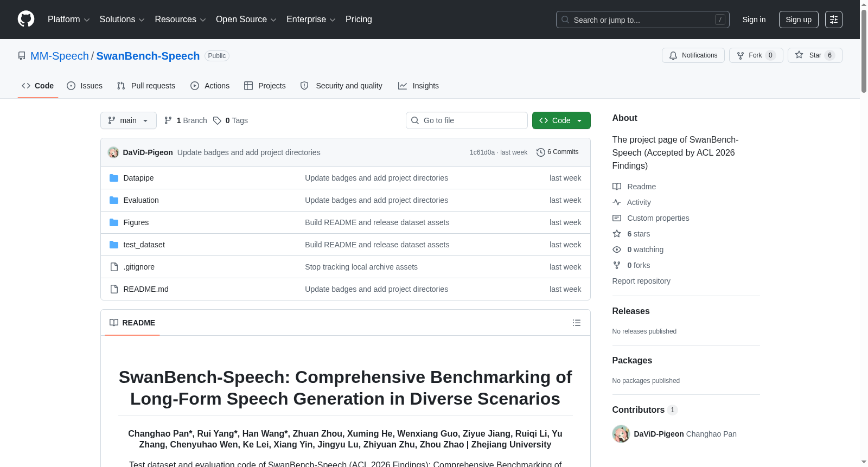Screen dimensions: 868x467
Task: Click the Sign in link
Action: [754, 20]
